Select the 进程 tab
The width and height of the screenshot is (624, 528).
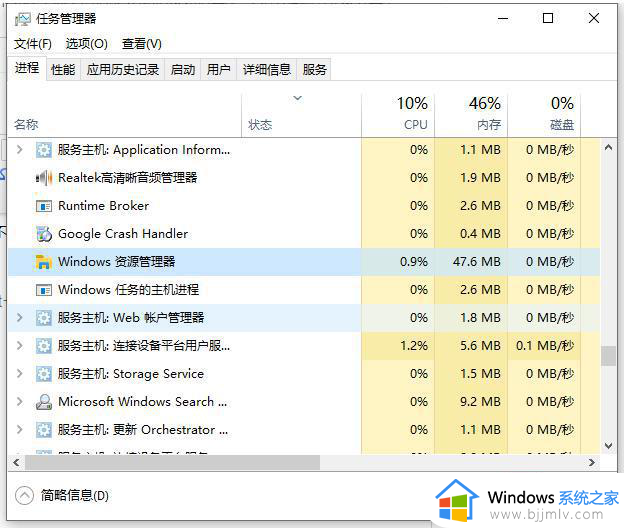(x=27, y=68)
